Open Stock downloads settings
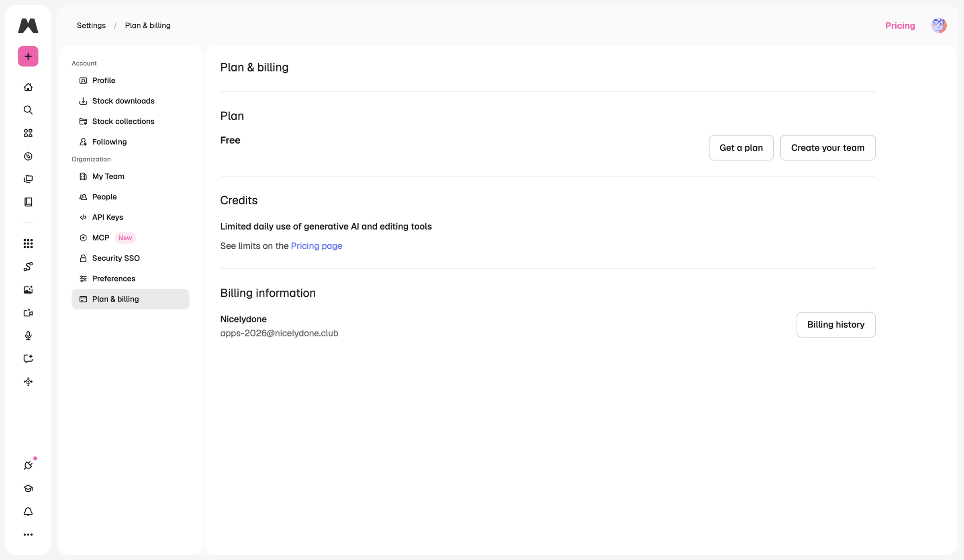Screen dimensions: 964x560 click(x=131, y=101)
